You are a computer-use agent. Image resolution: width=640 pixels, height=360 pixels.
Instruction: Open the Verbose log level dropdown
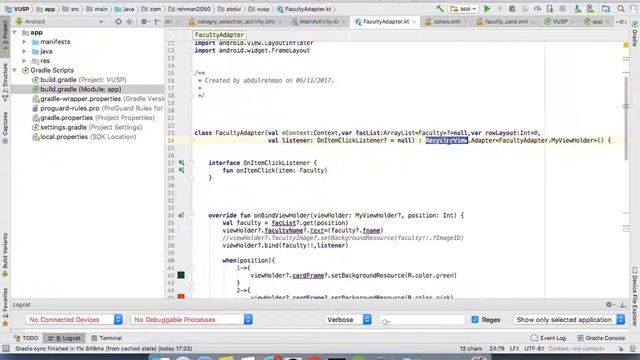click(x=348, y=320)
